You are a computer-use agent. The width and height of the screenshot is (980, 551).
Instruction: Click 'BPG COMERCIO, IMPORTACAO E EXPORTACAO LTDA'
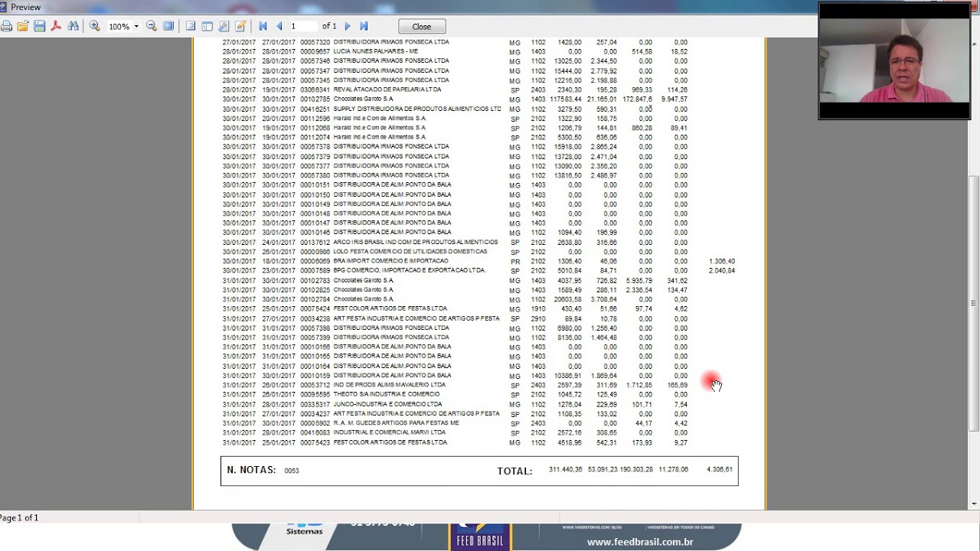410,270
